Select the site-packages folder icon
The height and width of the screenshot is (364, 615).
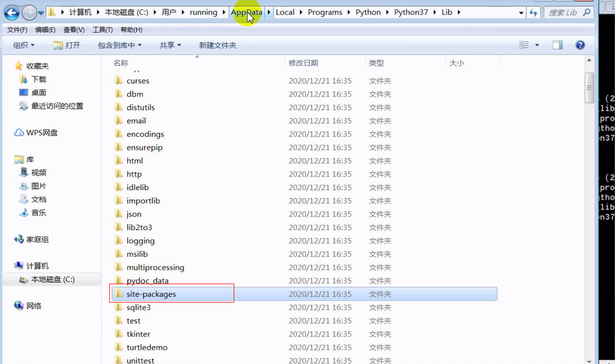119,294
